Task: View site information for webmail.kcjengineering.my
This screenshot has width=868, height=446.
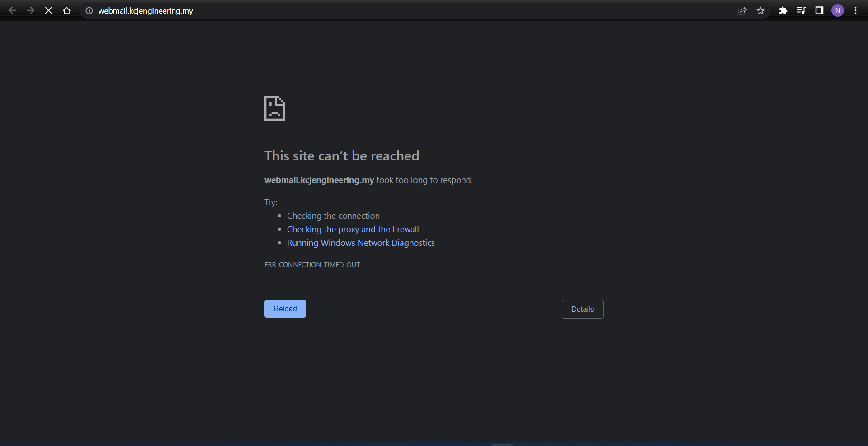Action: 89,11
